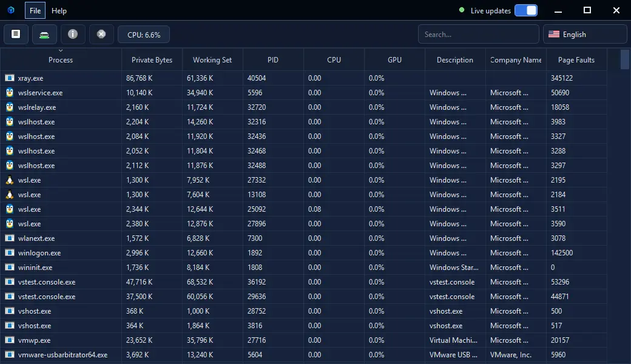The height and width of the screenshot is (364, 631).
Task: Click PID value 40504
Action: click(257, 78)
